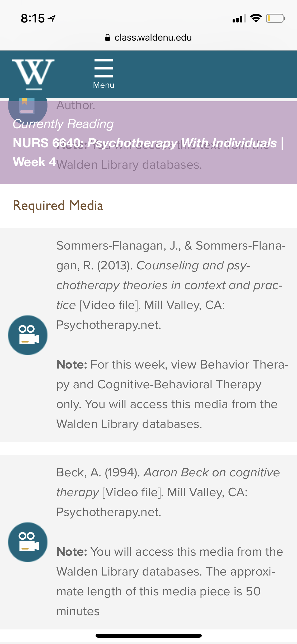Open the hamburger Menu
The height and width of the screenshot is (644, 297).
(104, 74)
